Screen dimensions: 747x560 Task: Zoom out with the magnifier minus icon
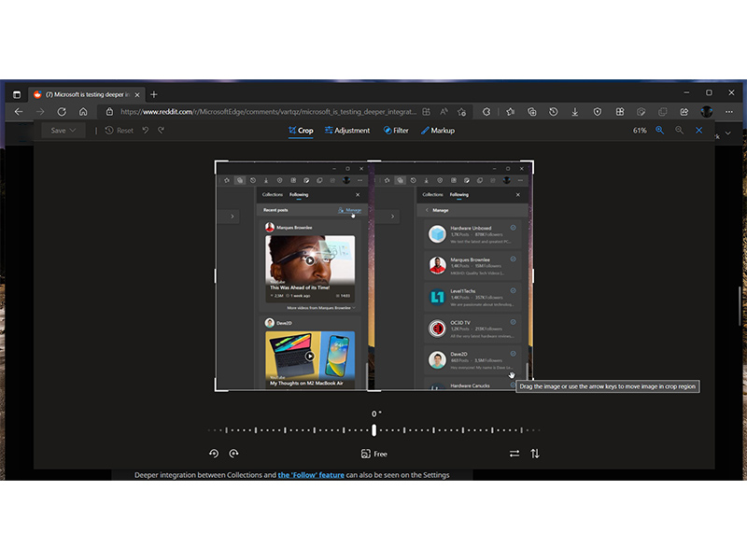(680, 131)
